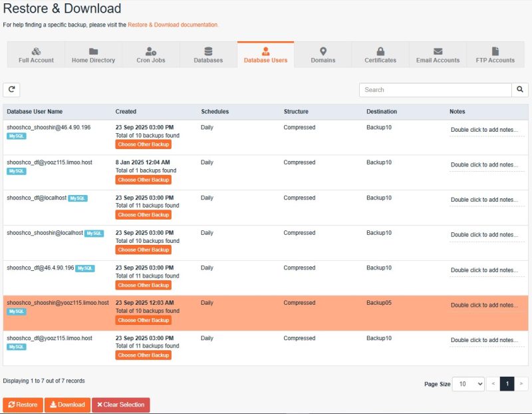Choose other backup for shooshco_df@localhost

tap(144, 215)
